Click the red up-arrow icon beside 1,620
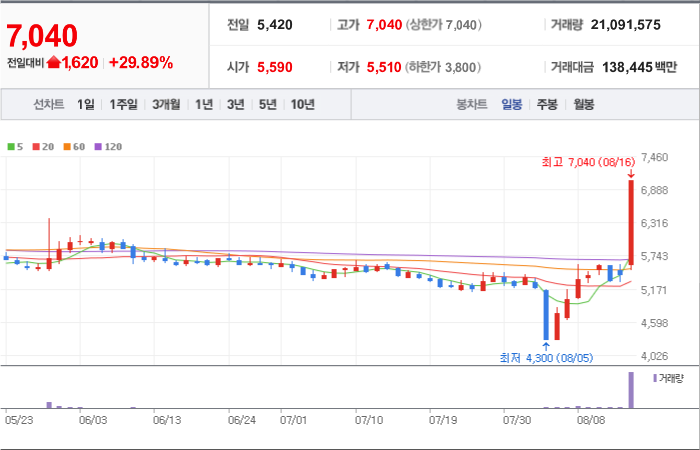The image size is (700, 450). coord(53,62)
